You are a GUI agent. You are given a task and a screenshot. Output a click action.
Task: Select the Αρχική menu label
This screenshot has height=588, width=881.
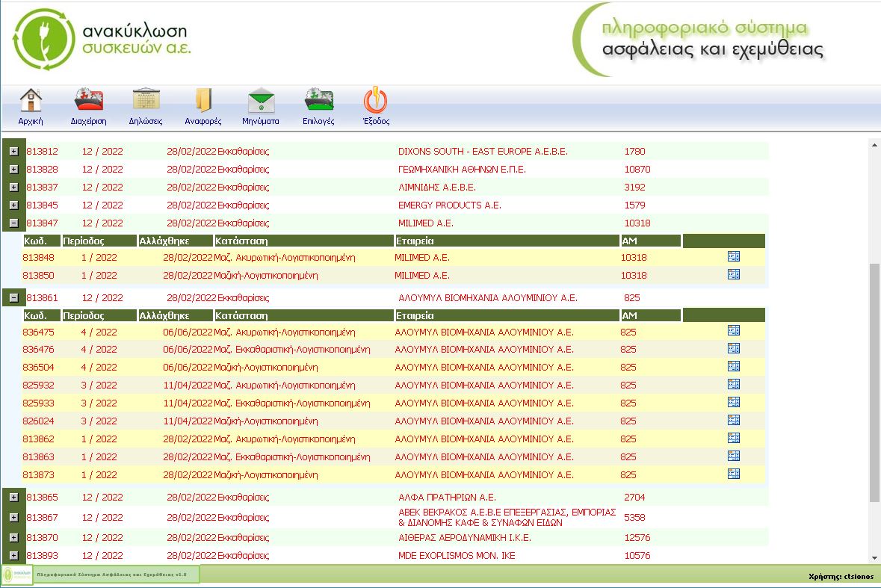[31, 121]
